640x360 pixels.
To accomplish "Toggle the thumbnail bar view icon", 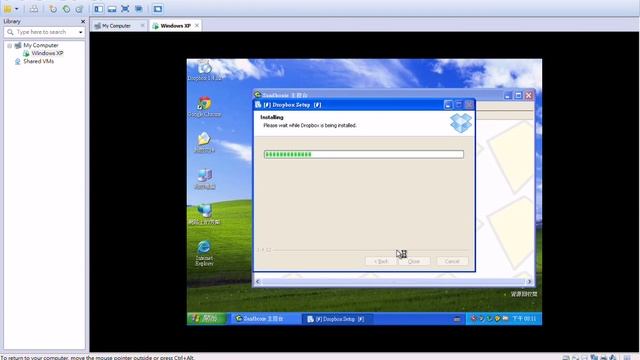I will pos(112,9).
